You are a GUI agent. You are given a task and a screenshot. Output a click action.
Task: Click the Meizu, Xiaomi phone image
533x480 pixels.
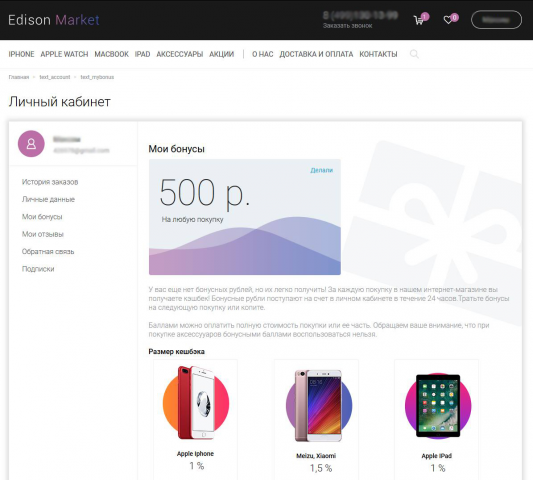(x=319, y=406)
